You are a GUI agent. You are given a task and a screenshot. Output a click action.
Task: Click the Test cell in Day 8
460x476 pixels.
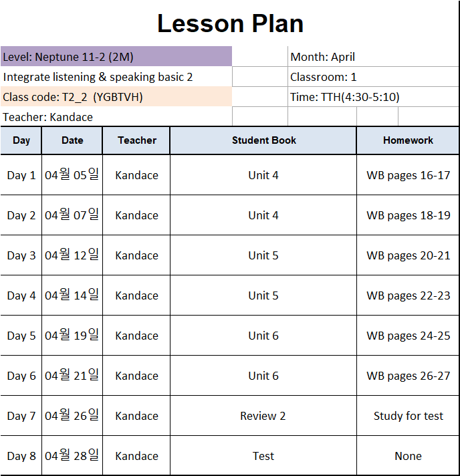coord(263,455)
